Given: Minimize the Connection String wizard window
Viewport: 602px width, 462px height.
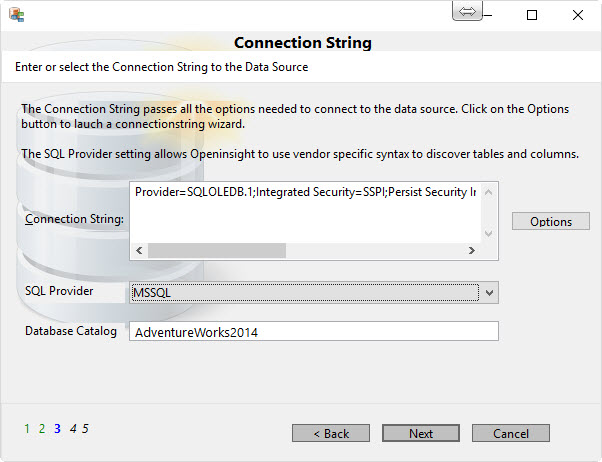Looking at the screenshot, I should point(488,15).
